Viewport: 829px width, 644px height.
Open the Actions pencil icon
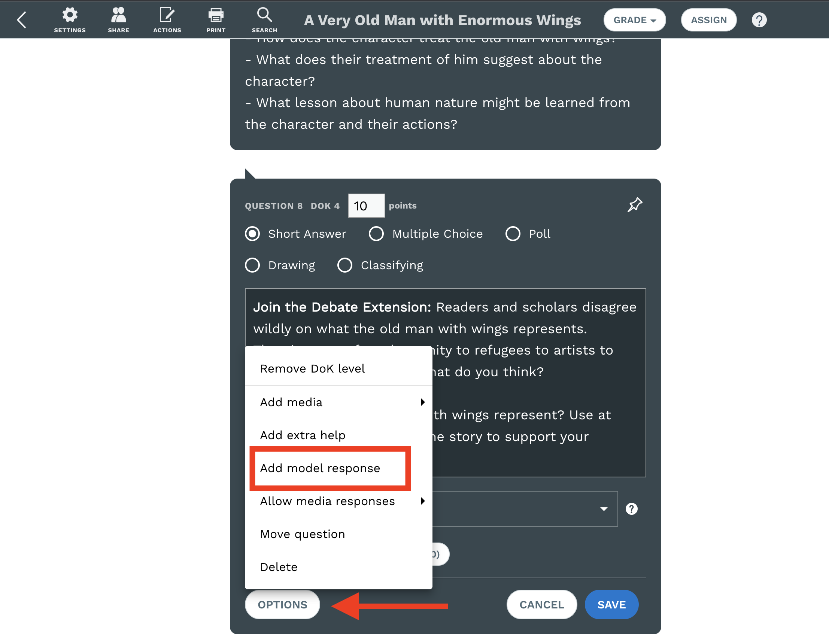(x=167, y=20)
